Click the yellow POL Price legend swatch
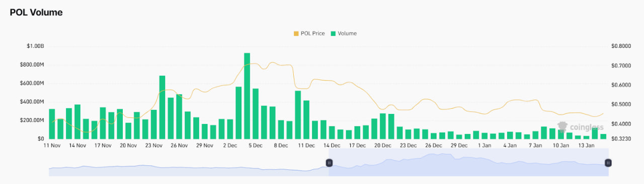 [x=296, y=34]
